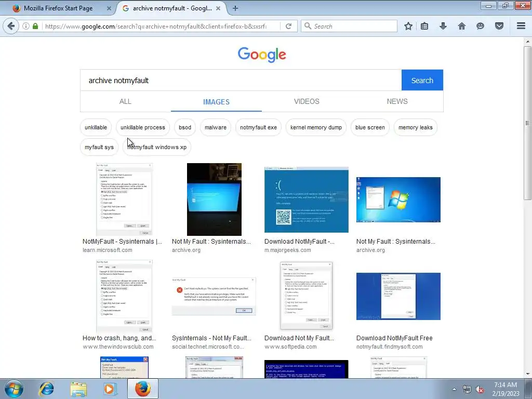Open the Downloads arrow icon
Viewport: 532px width, 399px height.
tap(443, 26)
